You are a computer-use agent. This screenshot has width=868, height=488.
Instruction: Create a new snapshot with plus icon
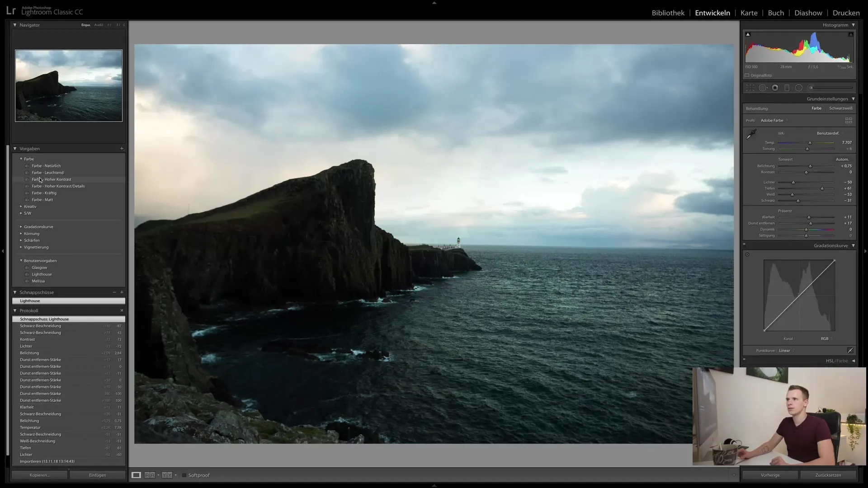(x=122, y=292)
